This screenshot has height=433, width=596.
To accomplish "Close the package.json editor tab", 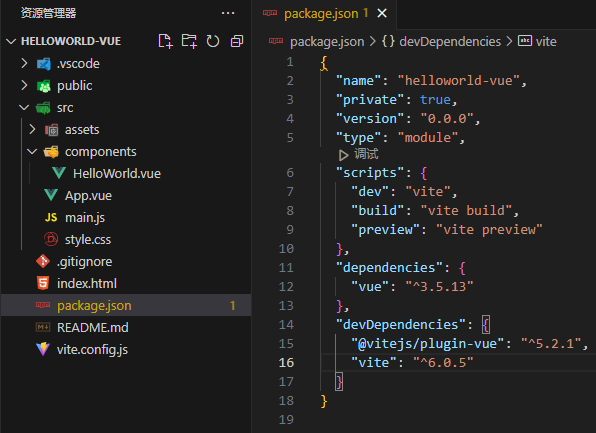I will point(382,14).
